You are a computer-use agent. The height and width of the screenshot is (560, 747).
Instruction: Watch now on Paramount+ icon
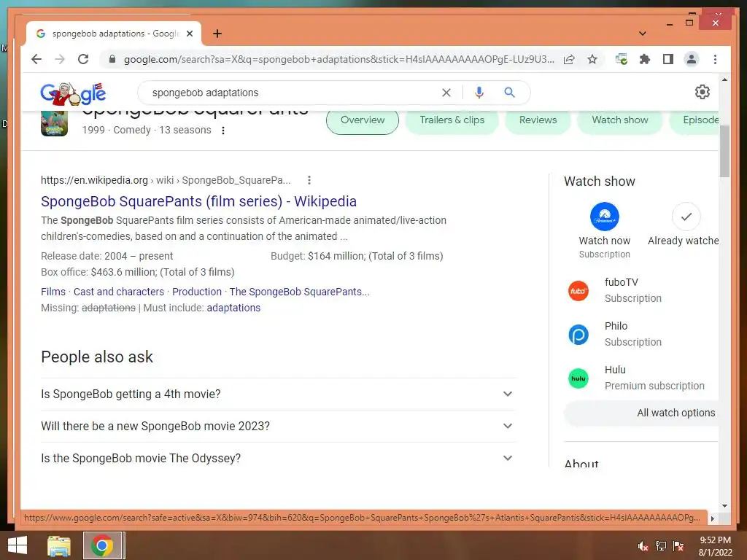coord(605,217)
